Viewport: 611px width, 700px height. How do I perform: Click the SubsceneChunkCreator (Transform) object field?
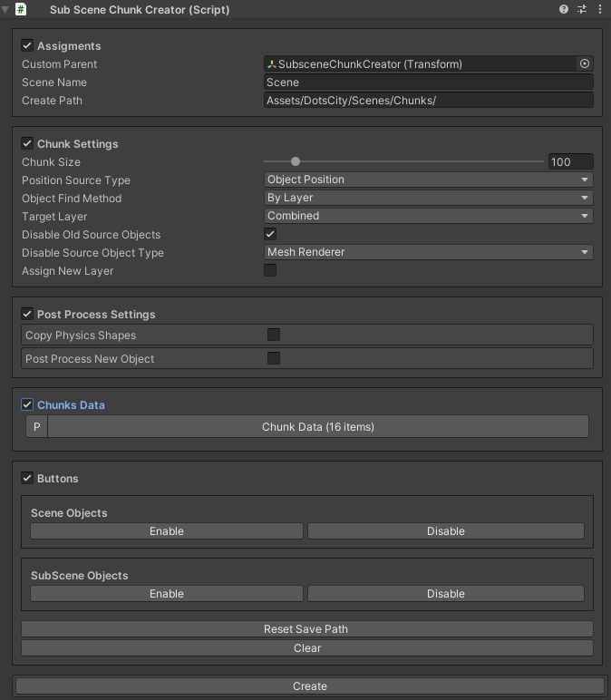tap(421, 63)
